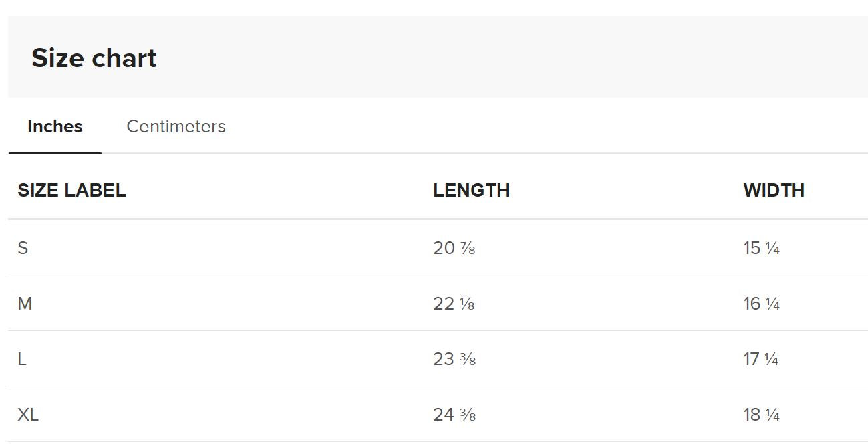Click the gray banner right of Size chart
Screen dimensions: 868x448
[508, 58]
